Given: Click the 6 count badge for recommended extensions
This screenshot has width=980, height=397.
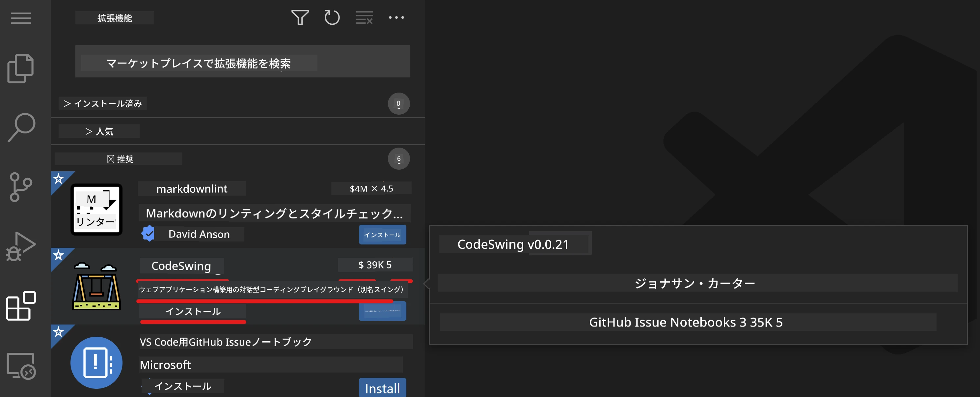Looking at the screenshot, I should 399,159.
